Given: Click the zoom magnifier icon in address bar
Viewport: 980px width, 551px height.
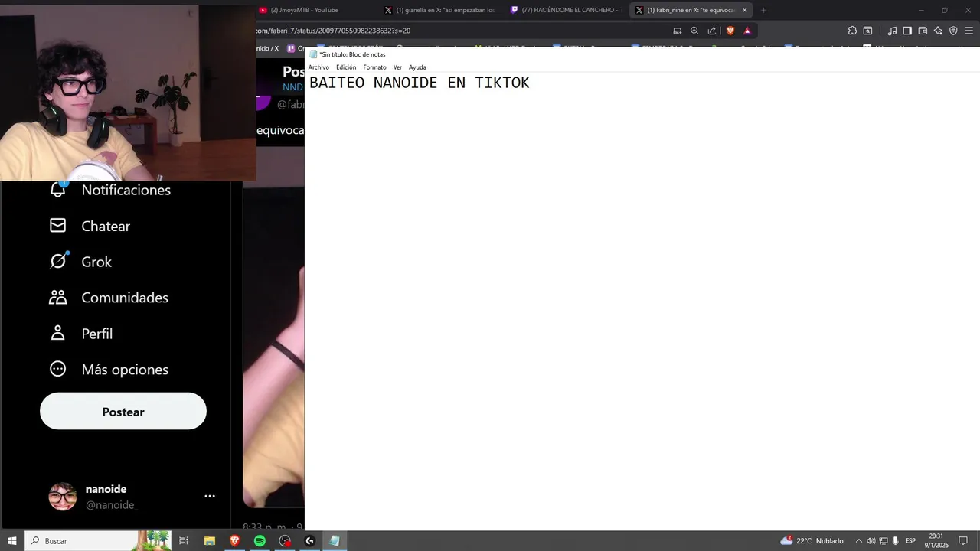Looking at the screenshot, I should (694, 31).
